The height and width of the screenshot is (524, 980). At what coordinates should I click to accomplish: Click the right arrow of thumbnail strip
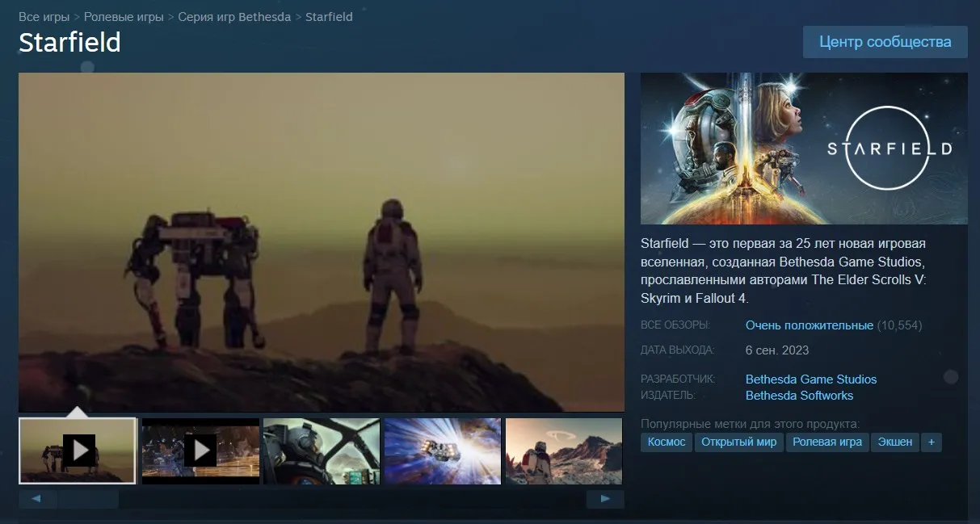pyautogui.click(x=605, y=499)
